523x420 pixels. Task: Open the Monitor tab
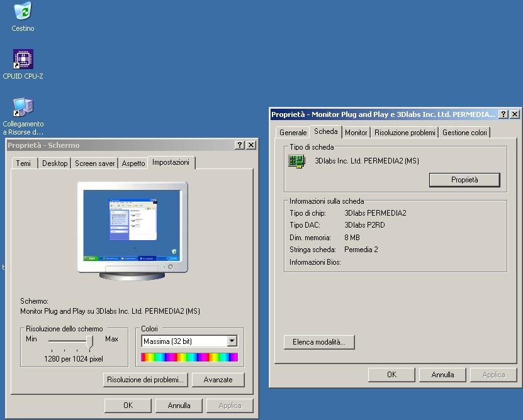click(356, 133)
